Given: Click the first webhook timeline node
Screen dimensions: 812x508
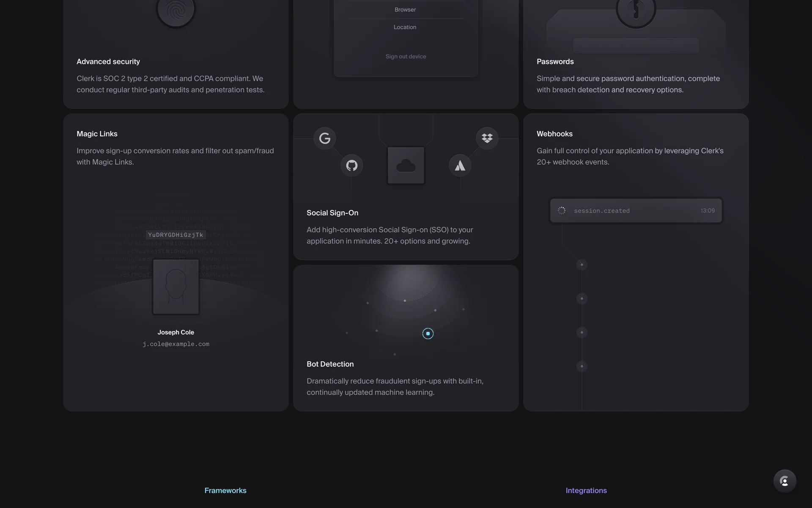Looking at the screenshot, I should [582, 265].
